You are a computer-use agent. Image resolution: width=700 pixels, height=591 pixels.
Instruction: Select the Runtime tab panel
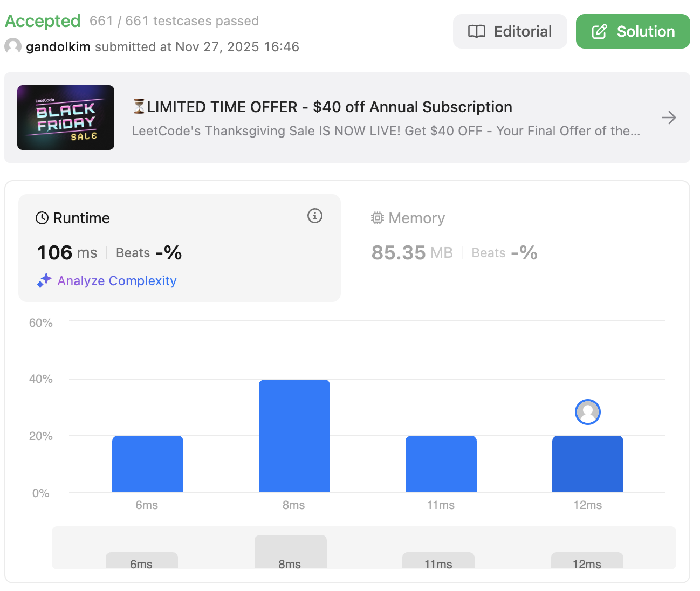click(179, 248)
